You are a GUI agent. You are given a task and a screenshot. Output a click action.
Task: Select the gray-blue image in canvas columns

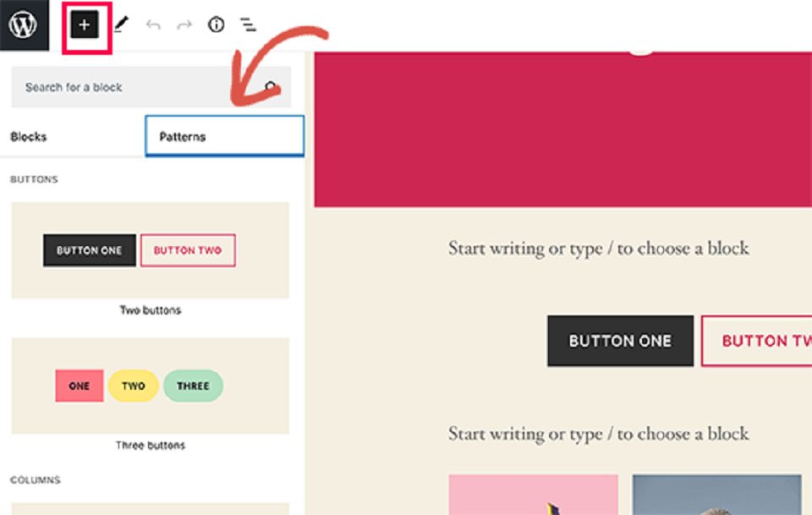[x=716, y=495]
